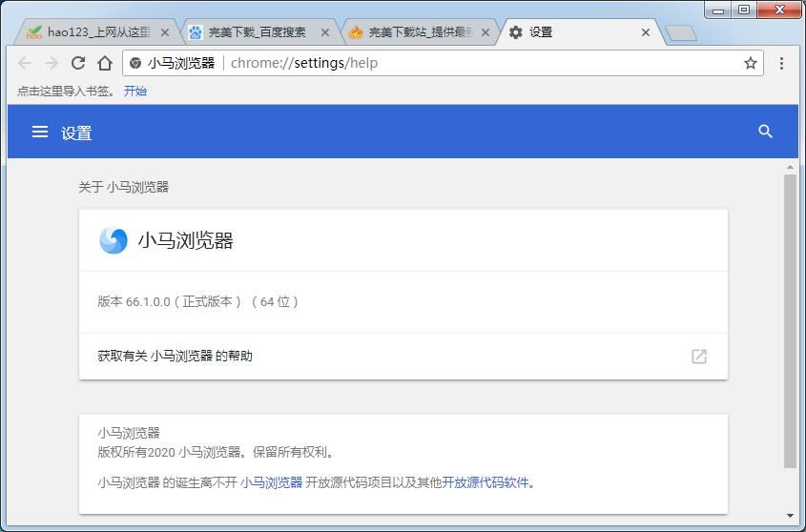Open the external link icon for help
806x532 pixels.
(699, 356)
